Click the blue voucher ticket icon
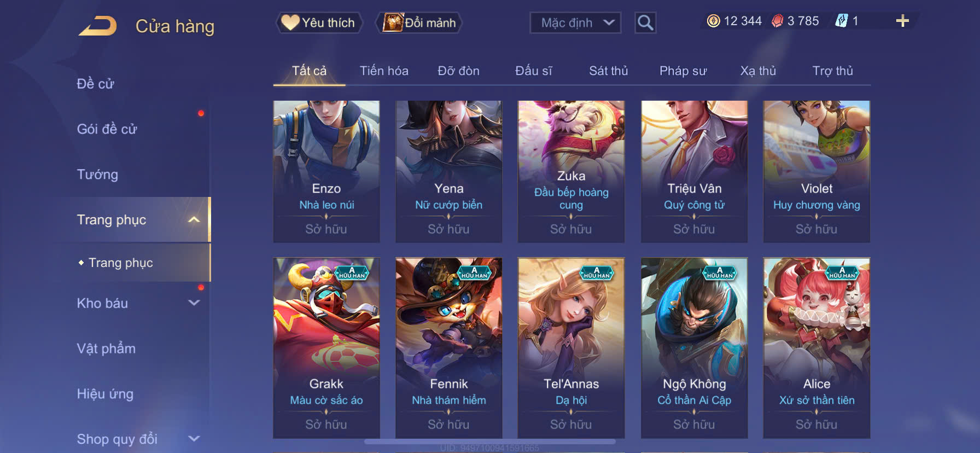This screenshot has width=980, height=453. point(841,21)
